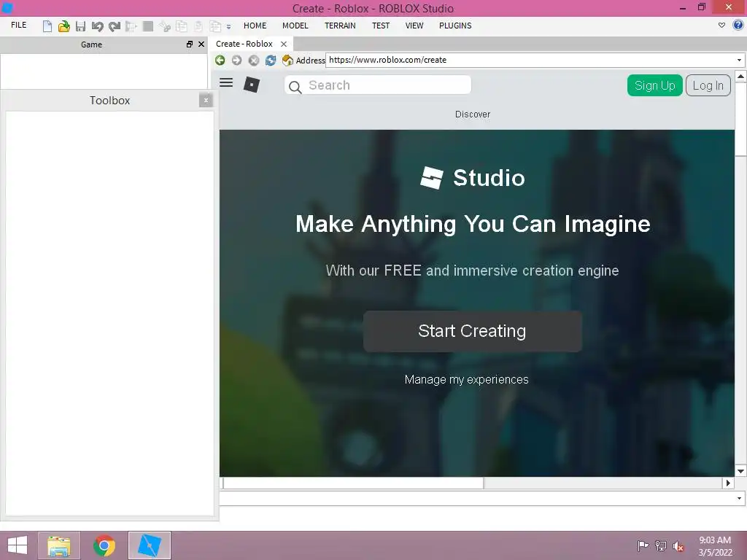Screen dimensions: 747x560
Task: Save using the floppy disk icon
Action: 80,26
